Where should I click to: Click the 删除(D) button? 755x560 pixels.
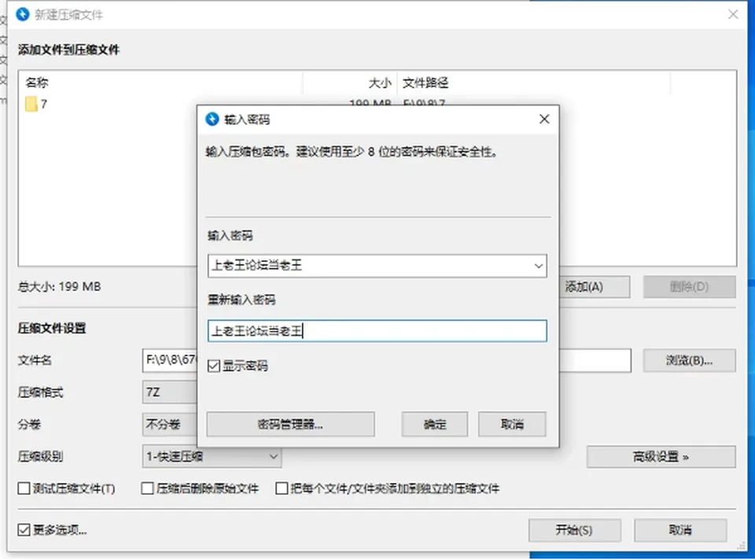[x=690, y=287]
